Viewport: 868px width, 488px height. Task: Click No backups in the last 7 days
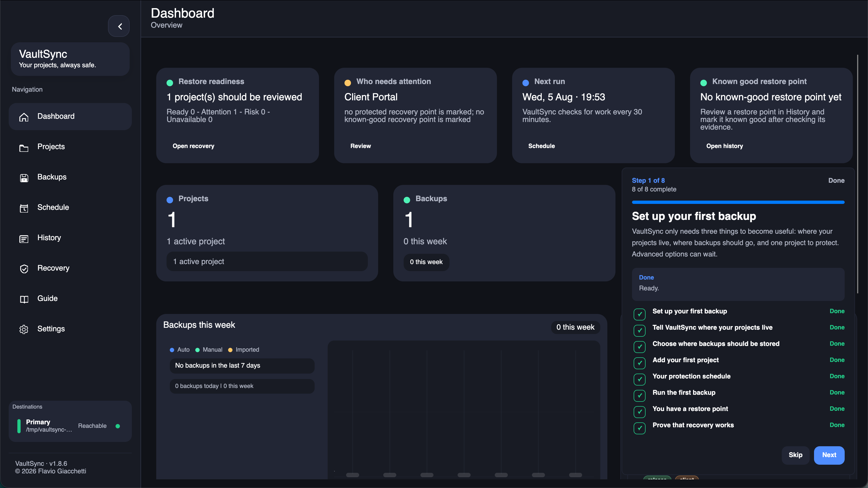click(x=242, y=365)
